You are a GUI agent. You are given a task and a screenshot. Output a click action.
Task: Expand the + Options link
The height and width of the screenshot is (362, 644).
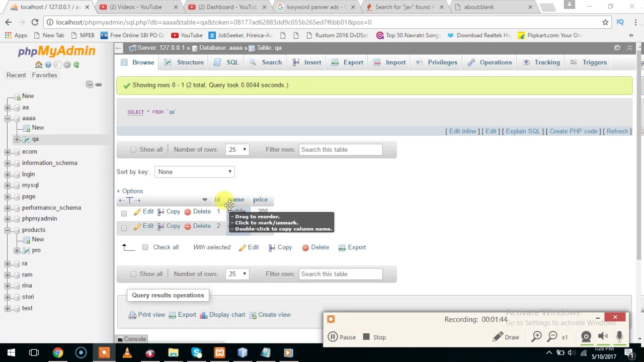(x=130, y=191)
